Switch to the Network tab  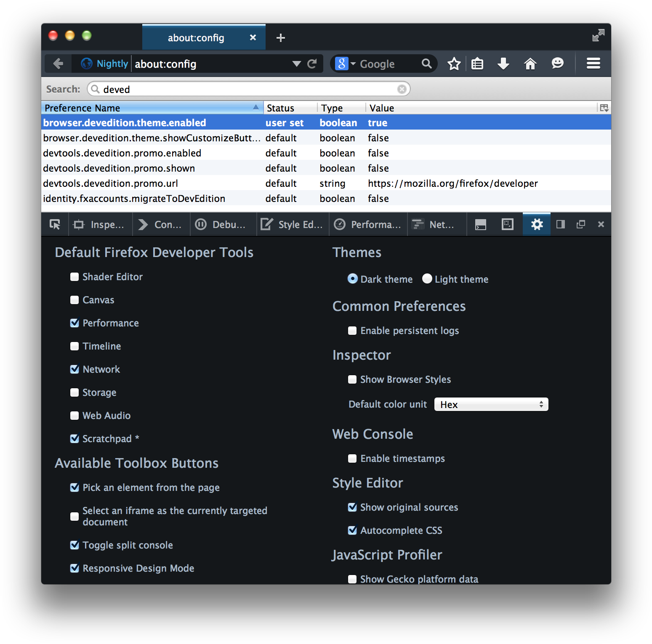[x=437, y=224]
